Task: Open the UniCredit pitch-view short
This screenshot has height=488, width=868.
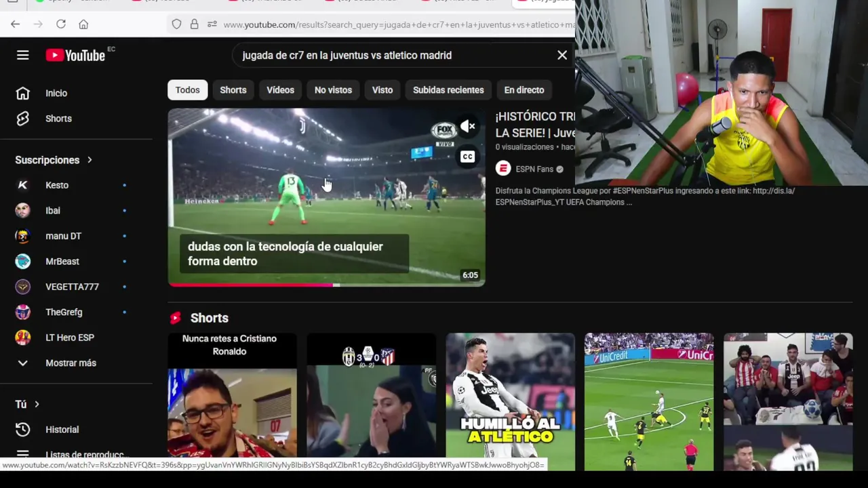Action: 649,401
